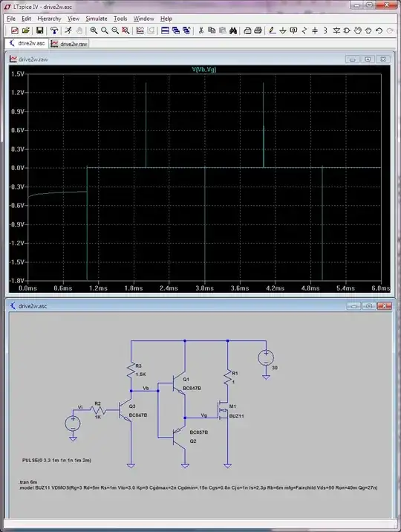Screen dimensions: 401x532
Task: Click the .tran 6m directive text
Action: coord(27,481)
